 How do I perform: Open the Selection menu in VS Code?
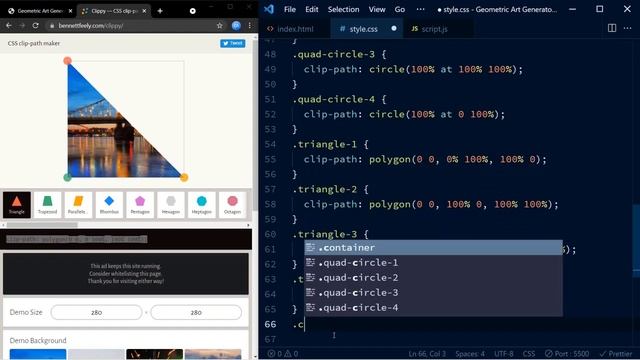343,9
